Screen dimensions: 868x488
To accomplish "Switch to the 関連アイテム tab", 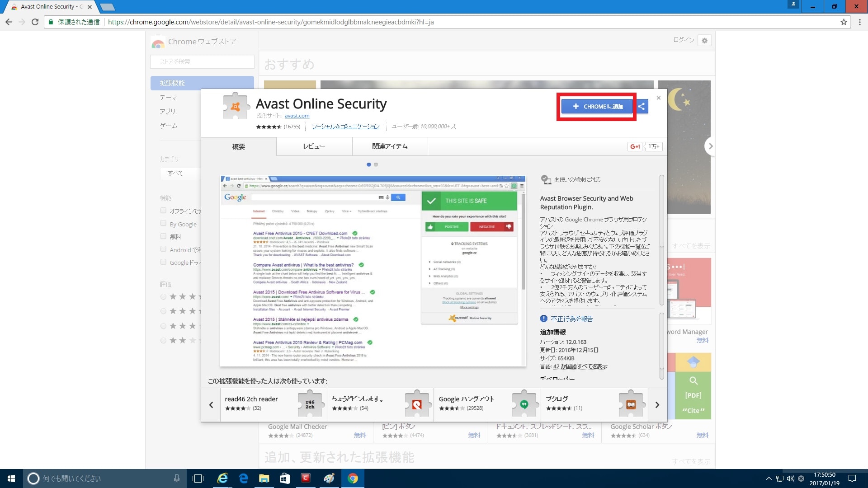I will click(x=390, y=146).
